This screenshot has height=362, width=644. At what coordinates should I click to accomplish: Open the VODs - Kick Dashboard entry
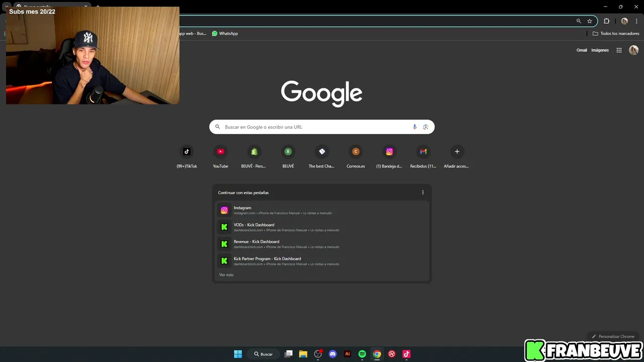tap(322, 227)
